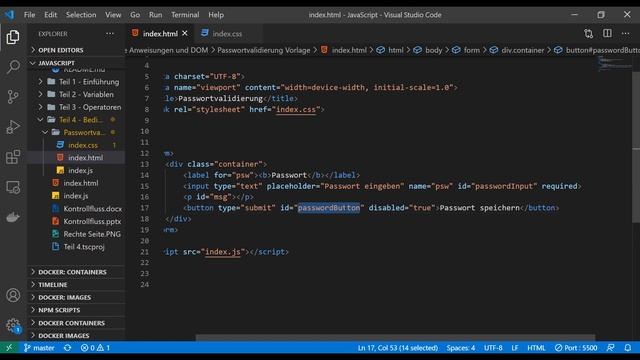The image size is (640, 360).
Task: Open the Search view in activity bar
Action: pyautogui.click(x=13, y=67)
